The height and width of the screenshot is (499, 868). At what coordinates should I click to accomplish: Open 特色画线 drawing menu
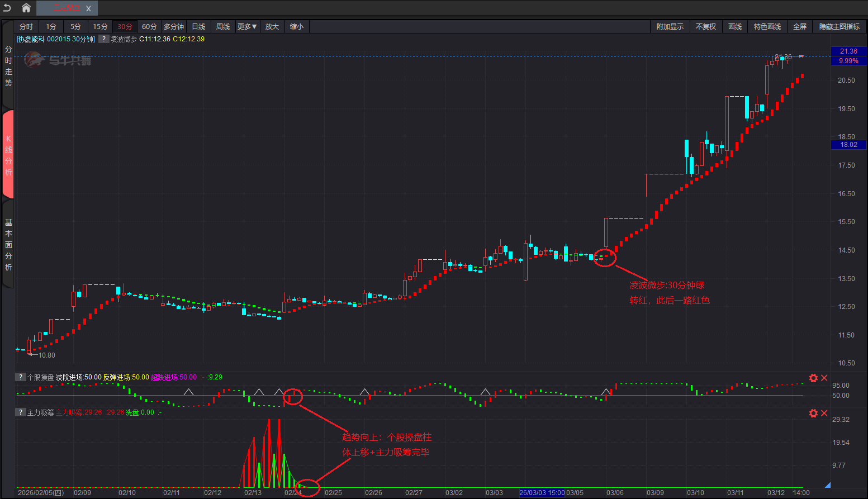pos(767,27)
